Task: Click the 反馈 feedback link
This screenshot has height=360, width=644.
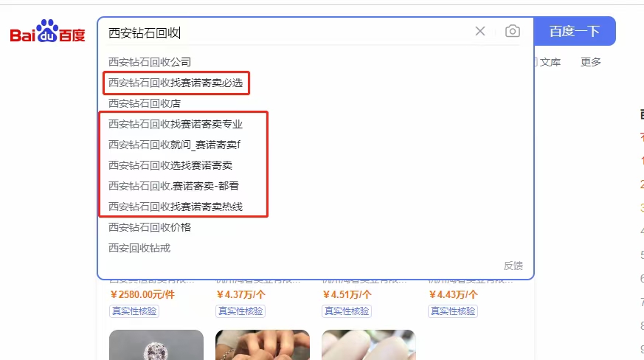Action: coord(513,266)
